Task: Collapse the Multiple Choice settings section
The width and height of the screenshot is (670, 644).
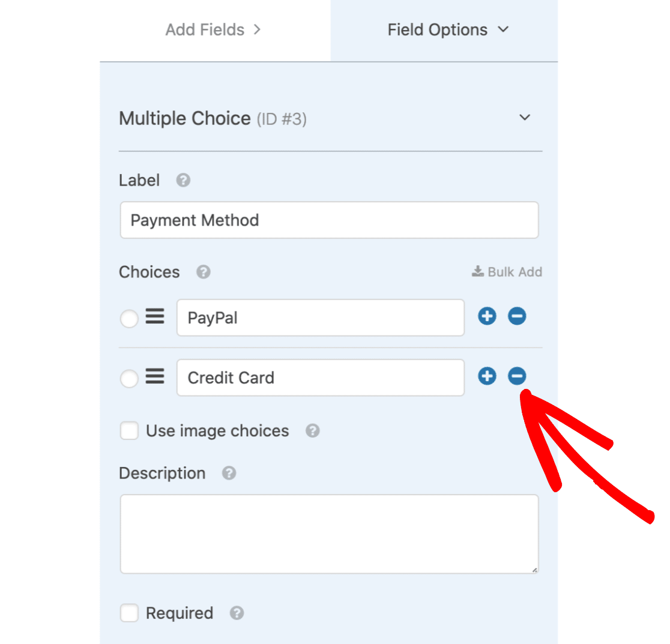Action: pyautogui.click(x=524, y=118)
